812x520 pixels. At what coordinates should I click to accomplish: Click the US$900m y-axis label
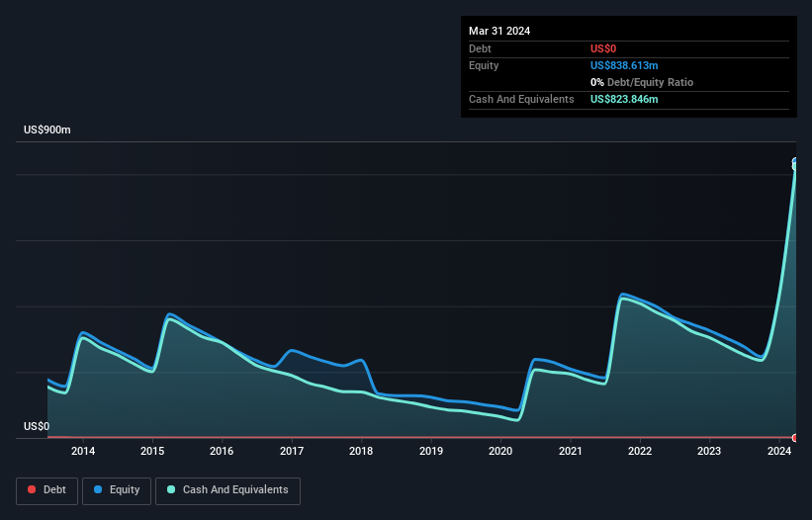pyautogui.click(x=47, y=130)
